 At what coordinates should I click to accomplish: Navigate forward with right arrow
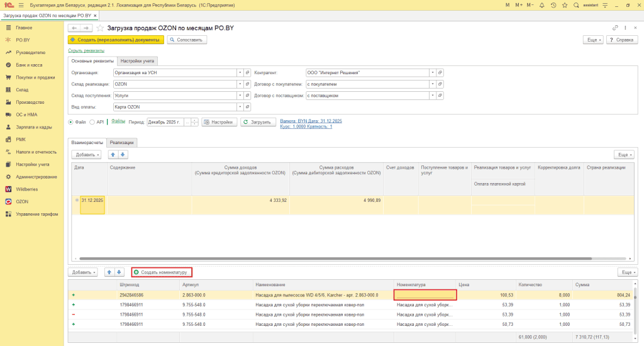tap(86, 28)
